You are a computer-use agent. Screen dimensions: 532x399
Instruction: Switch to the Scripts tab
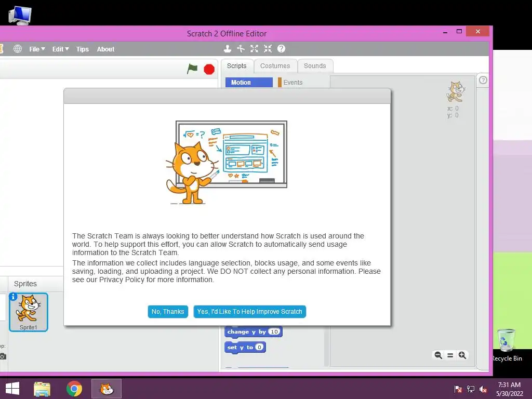click(237, 66)
